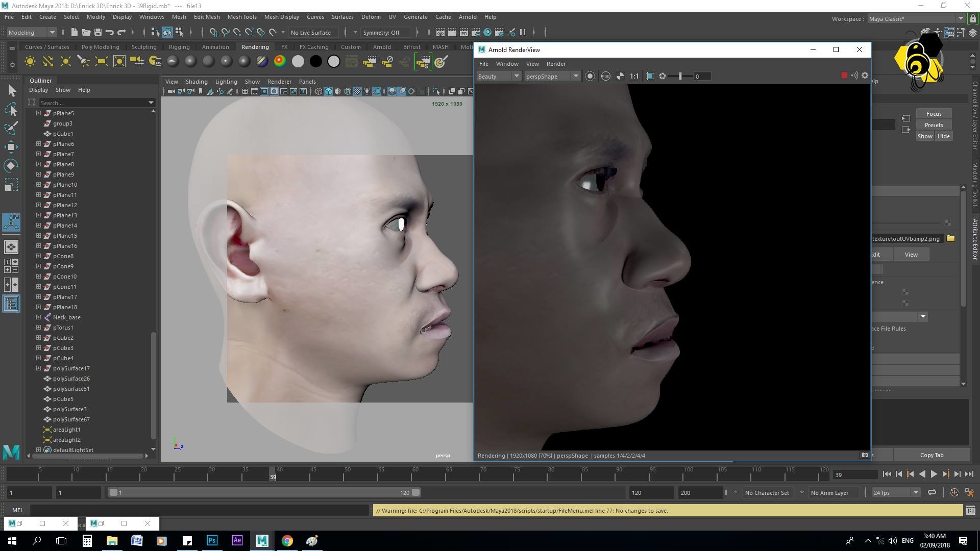The image size is (980, 551).
Task: Click the View button beside texture path
Action: (911, 255)
